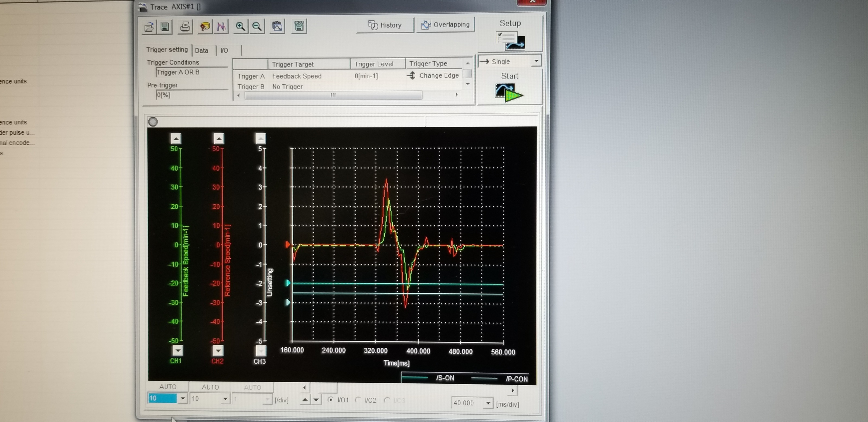Click the trigger table vertical scrollbar thumb
Image resolution: width=868 pixels, height=422 pixels.
(467, 74)
